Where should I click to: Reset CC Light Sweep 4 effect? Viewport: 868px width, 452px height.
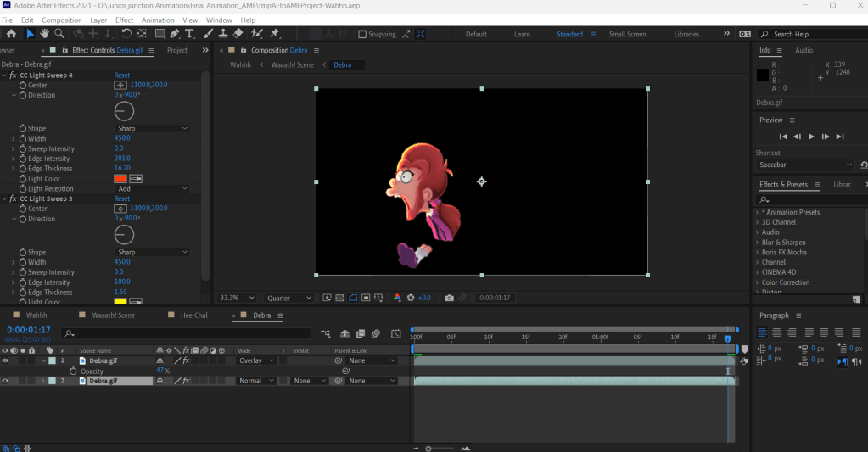point(122,75)
